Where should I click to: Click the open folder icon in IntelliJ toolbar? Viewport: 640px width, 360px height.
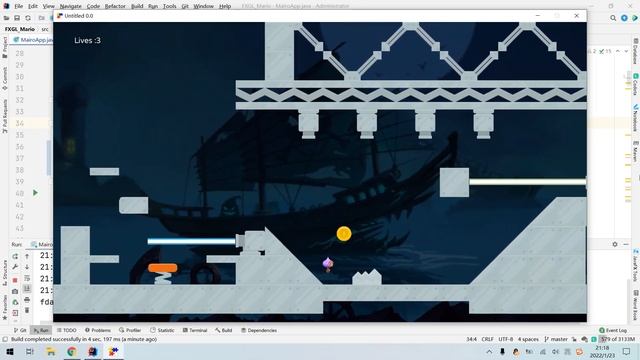point(6,18)
